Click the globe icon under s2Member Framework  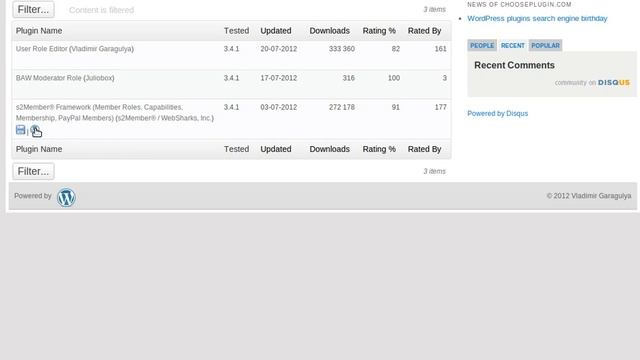[x=35, y=130]
